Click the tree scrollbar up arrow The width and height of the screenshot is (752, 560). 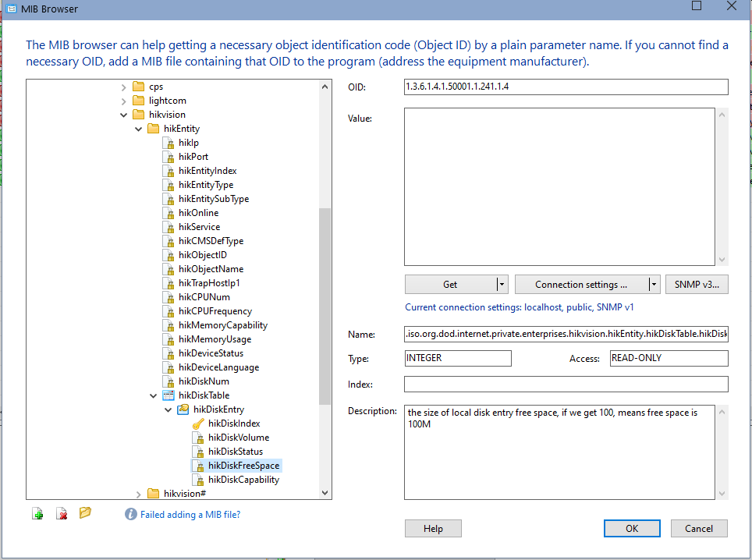coord(325,87)
